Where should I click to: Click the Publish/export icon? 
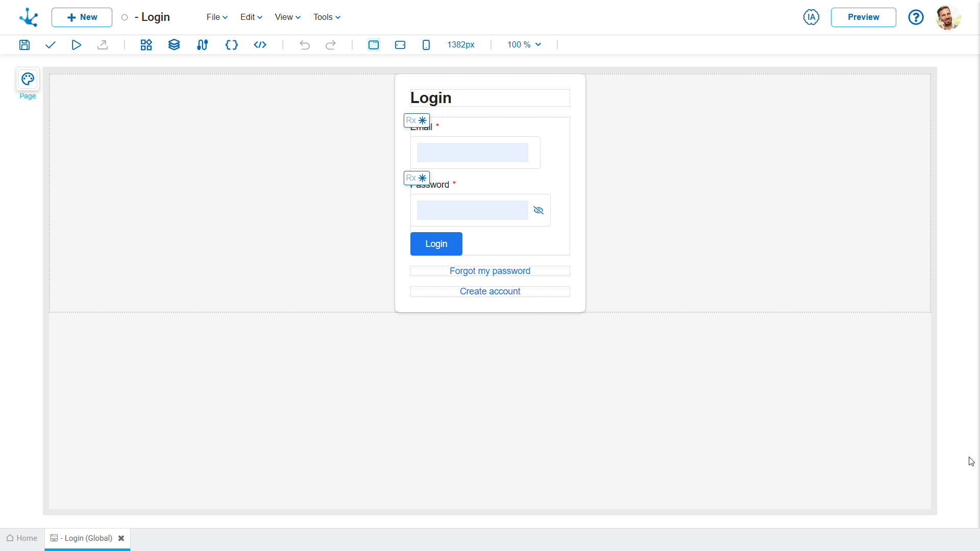(102, 44)
